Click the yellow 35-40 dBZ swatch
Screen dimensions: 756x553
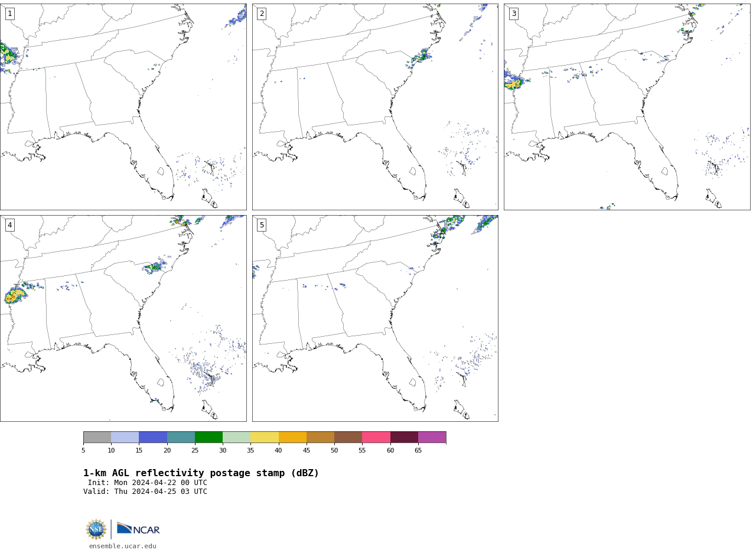[x=265, y=437]
